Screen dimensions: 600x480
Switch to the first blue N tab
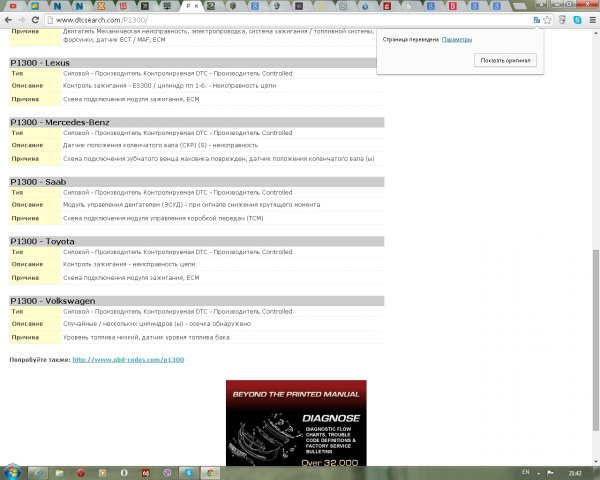57,6
